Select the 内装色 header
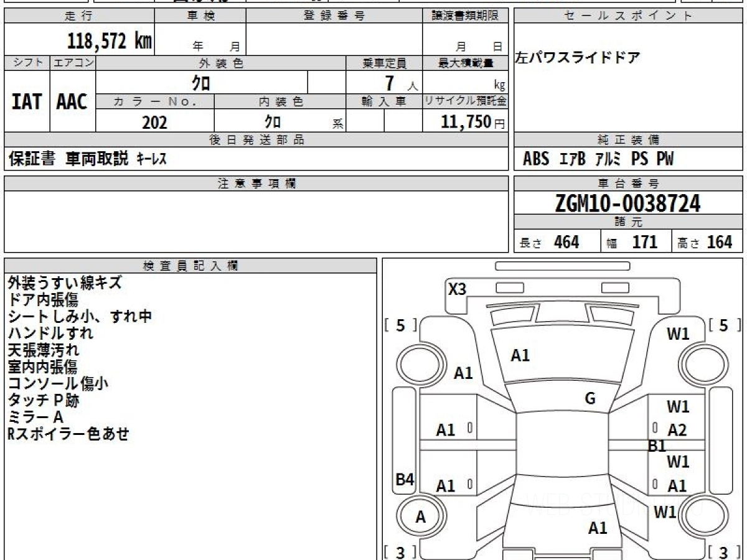This screenshot has height=560, width=747. [280, 101]
